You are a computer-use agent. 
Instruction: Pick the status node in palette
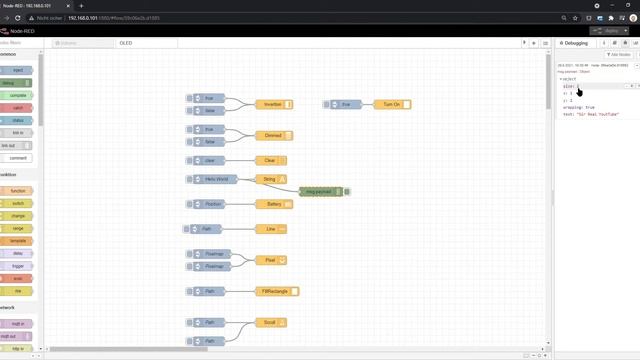[16, 120]
